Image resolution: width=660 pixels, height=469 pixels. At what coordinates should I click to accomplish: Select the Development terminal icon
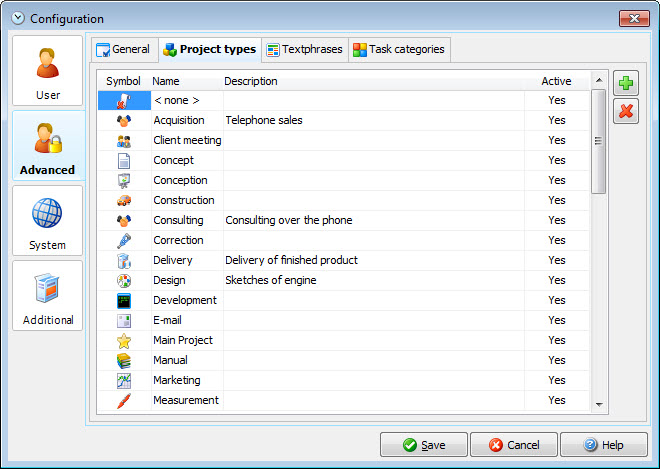tap(124, 301)
